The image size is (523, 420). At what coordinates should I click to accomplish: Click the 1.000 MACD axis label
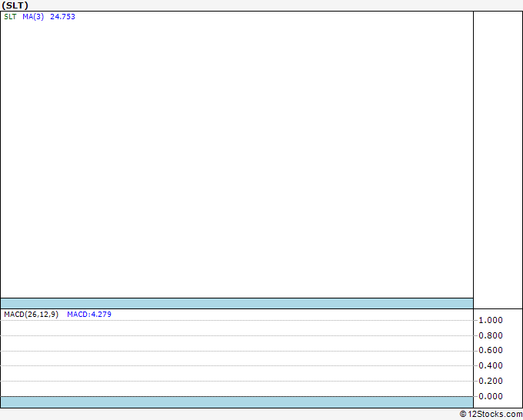[491, 320]
